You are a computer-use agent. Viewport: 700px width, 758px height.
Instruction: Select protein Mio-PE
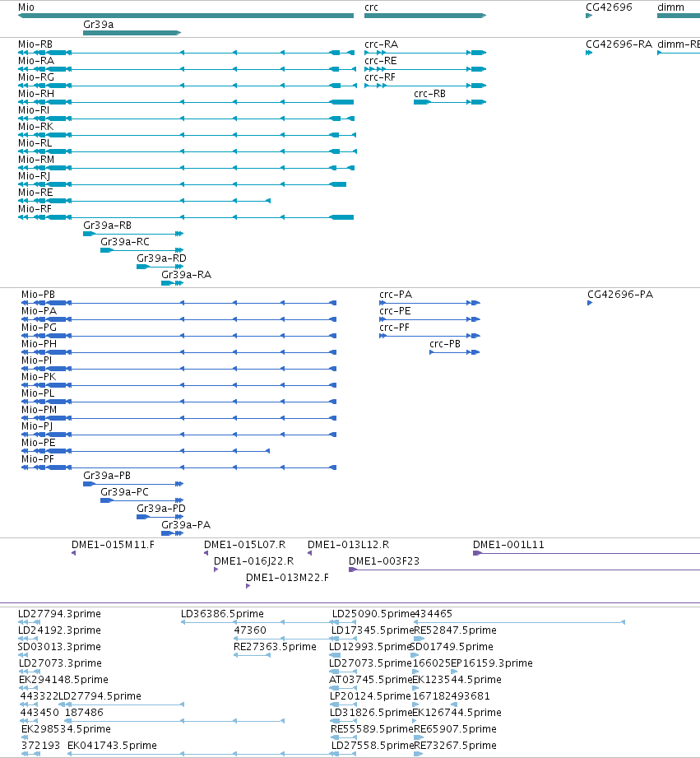[x=38, y=442]
